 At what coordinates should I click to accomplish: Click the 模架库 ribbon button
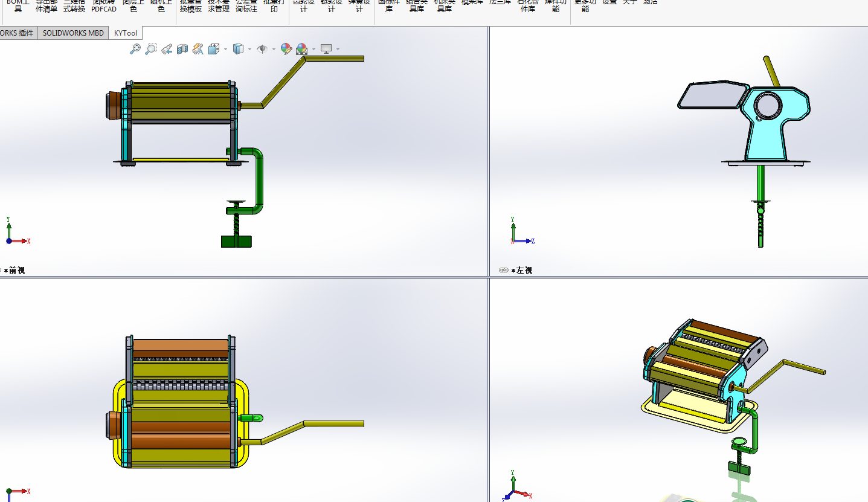click(472, 2)
